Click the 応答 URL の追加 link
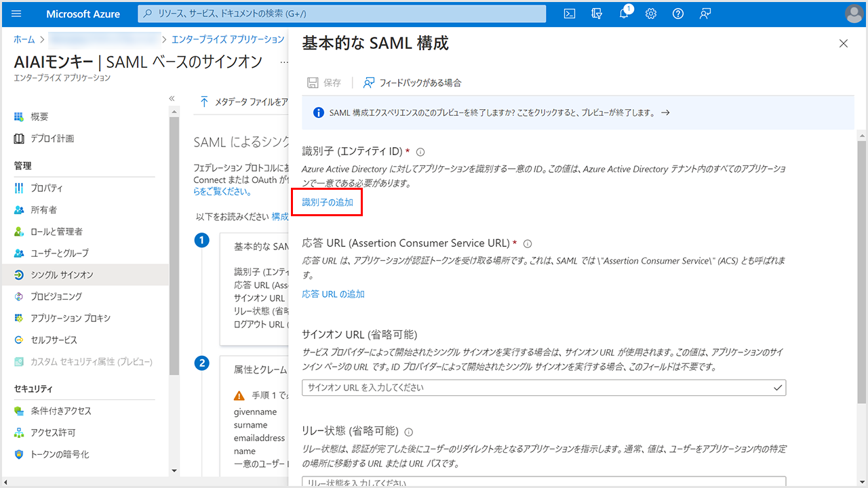 pyautogui.click(x=334, y=294)
